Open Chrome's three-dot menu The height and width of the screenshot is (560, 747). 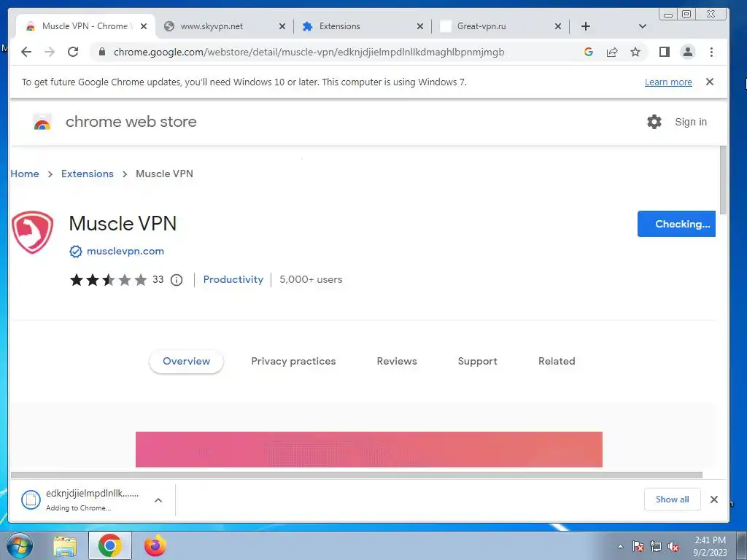(711, 52)
